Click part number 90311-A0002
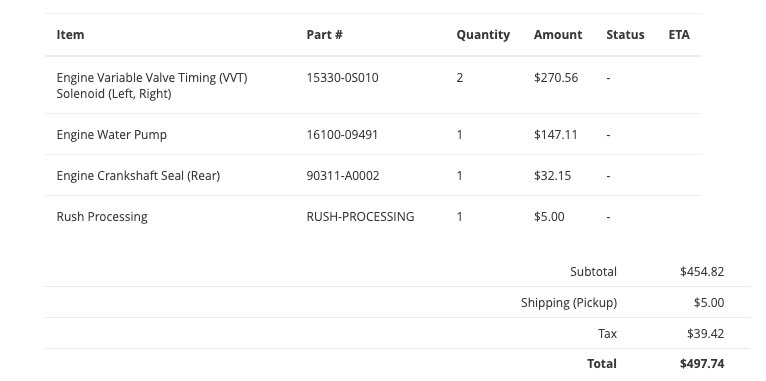 pyautogui.click(x=343, y=176)
